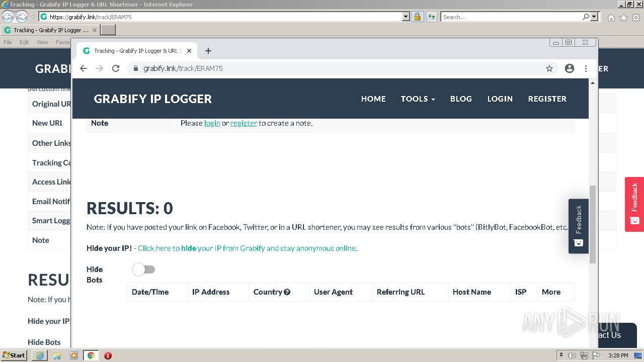Close the Grabify Chrome tab

[x=189, y=51]
